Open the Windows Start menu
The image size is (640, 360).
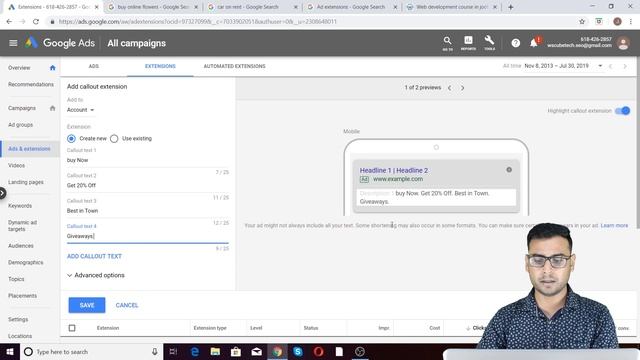(10, 351)
